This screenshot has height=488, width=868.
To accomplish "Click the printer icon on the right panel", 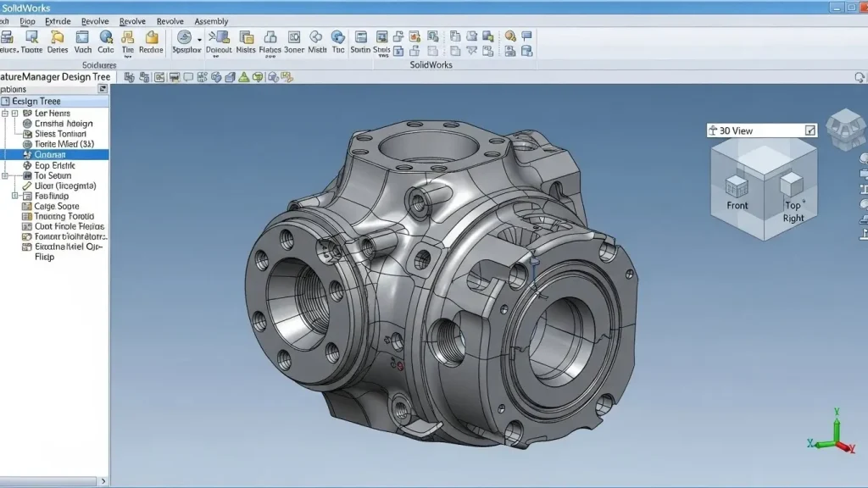I will (862, 218).
